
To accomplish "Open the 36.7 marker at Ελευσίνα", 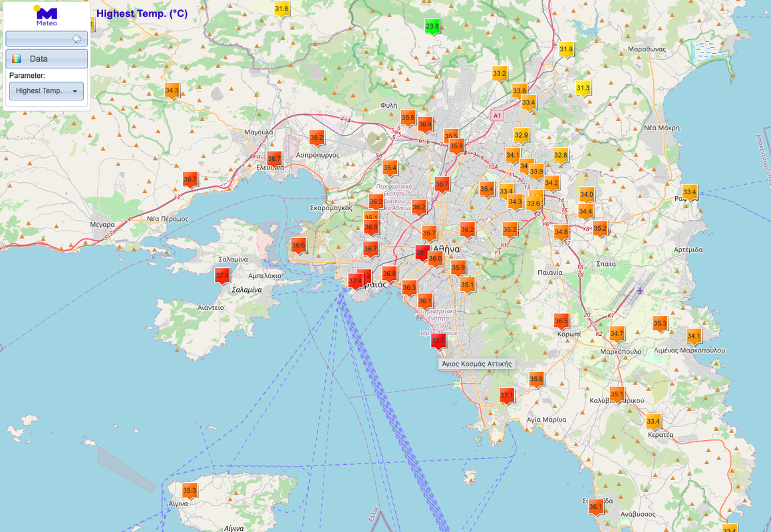I will point(274,159).
